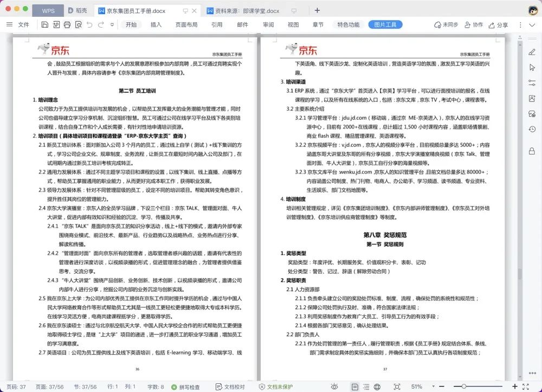Viewport: 542px width, 392px height.
Task: Click the 分享 share button
Action: (x=498, y=25)
